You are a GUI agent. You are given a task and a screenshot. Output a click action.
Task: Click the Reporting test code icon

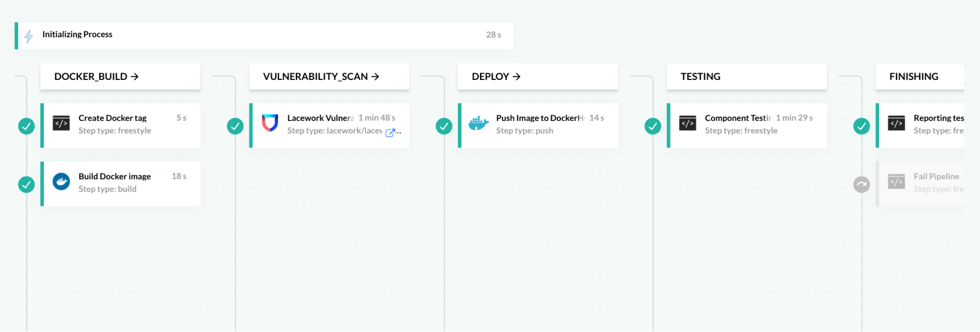pyautogui.click(x=896, y=123)
